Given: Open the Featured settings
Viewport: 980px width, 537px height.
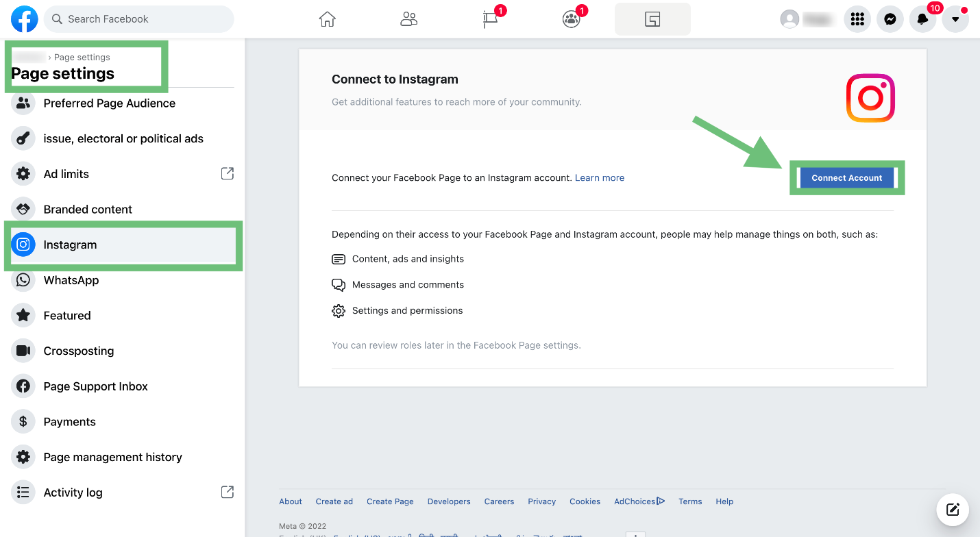Looking at the screenshot, I should [123, 316].
